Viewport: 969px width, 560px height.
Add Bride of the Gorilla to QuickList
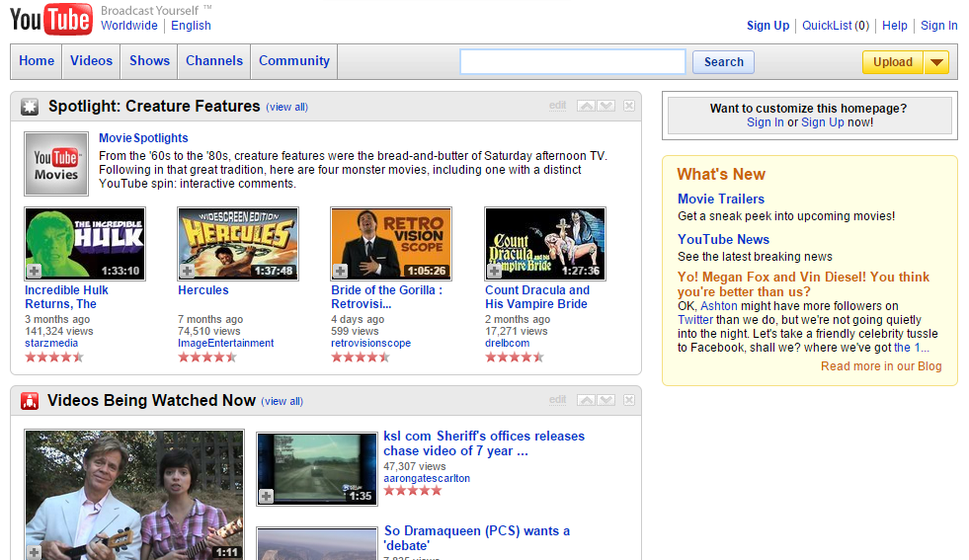pos(341,271)
